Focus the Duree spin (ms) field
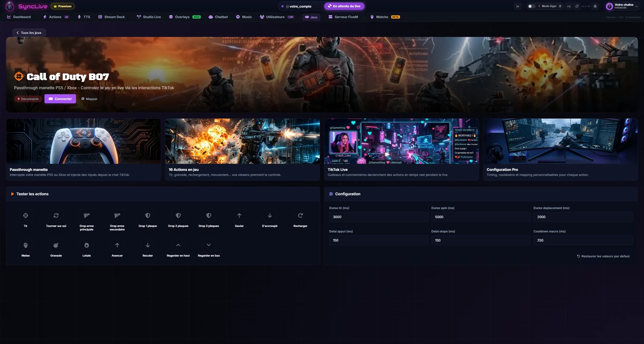The width and height of the screenshot is (644, 344). tap(481, 217)
